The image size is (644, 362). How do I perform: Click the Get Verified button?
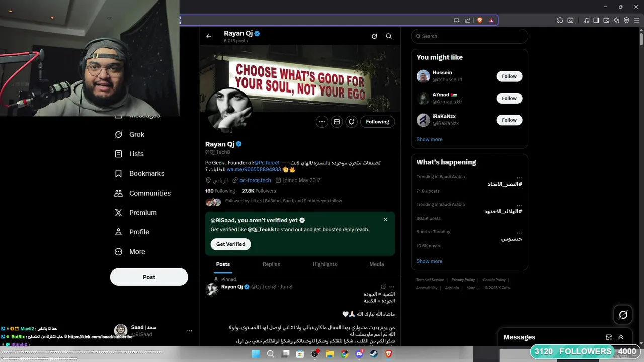[230, 244]
